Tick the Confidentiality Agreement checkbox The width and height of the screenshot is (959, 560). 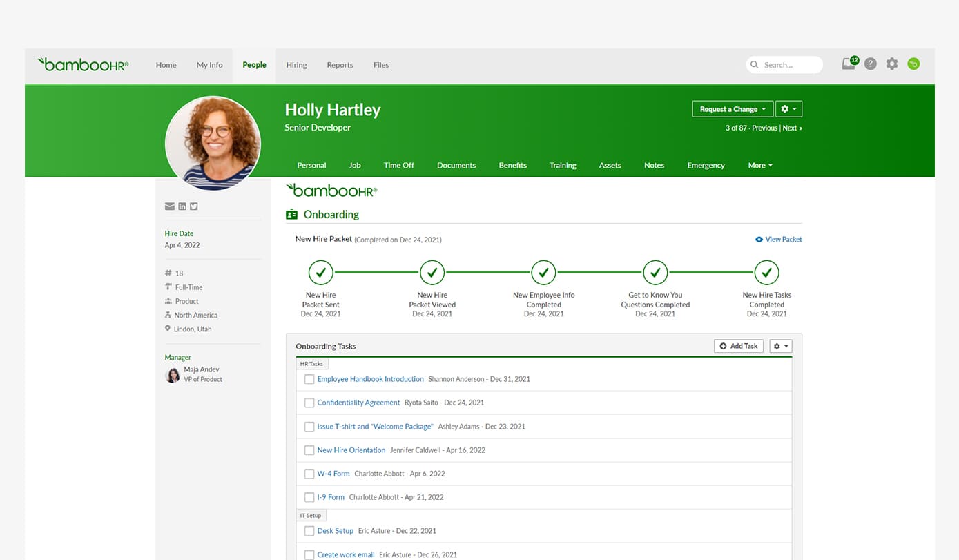pyautogui.click(x=309, y=403)
